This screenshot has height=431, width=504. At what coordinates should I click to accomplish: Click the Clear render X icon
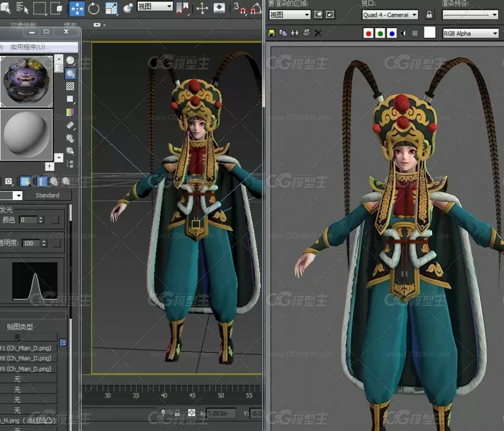click(x=318, y=33)
